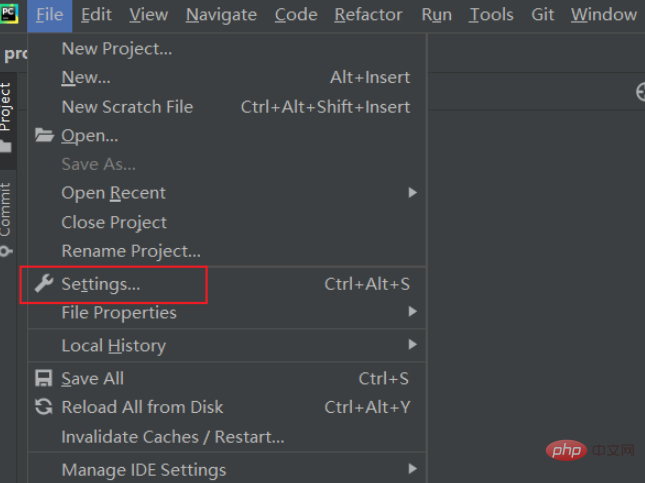Click the folder icon beside Open
The height and width of the screenshot is (483, 645).
tap(43, 136)
